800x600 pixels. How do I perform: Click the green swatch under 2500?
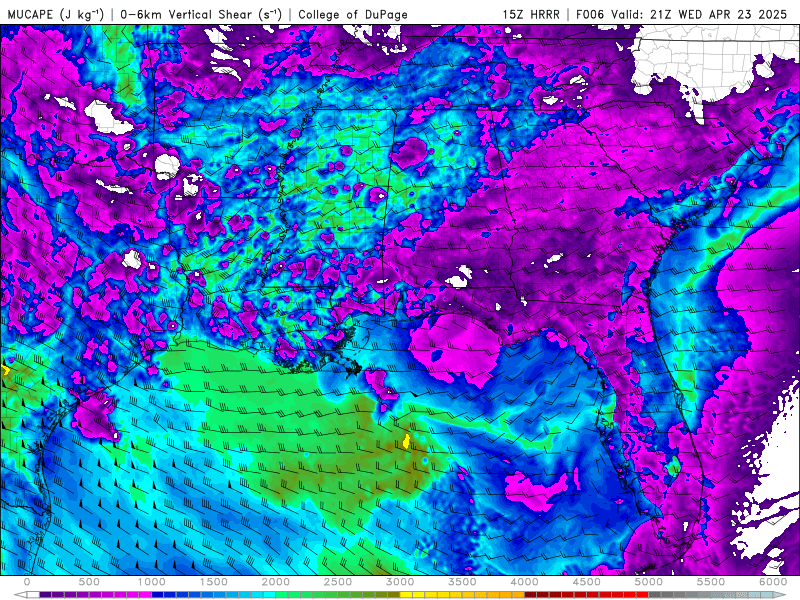pyautogui.click(x=344, y=594)
